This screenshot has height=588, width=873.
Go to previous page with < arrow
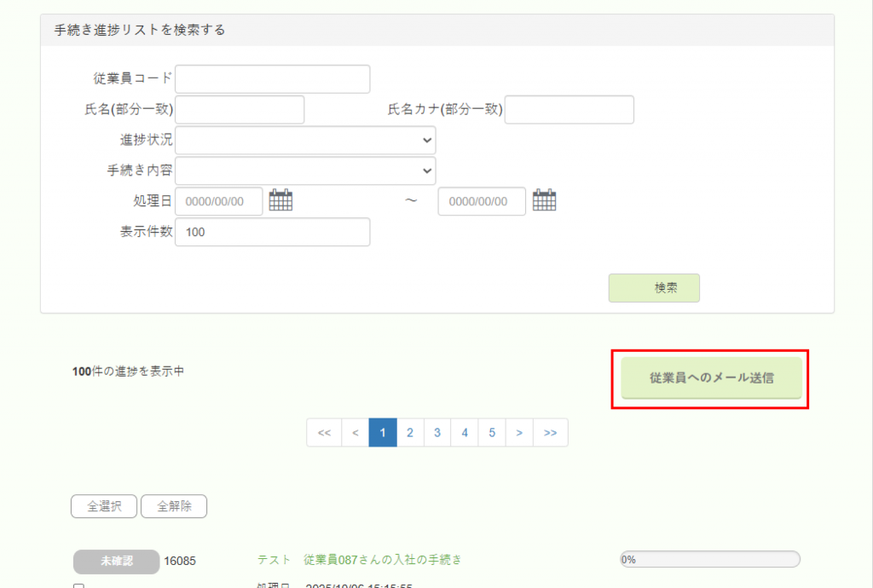pos(356,433)
